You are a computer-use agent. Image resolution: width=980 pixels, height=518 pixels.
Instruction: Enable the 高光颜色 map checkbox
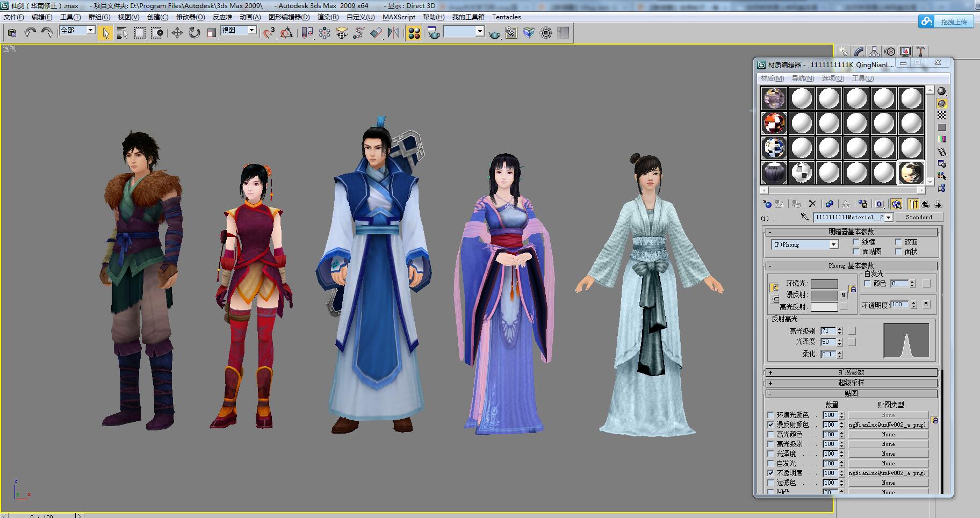771,434
